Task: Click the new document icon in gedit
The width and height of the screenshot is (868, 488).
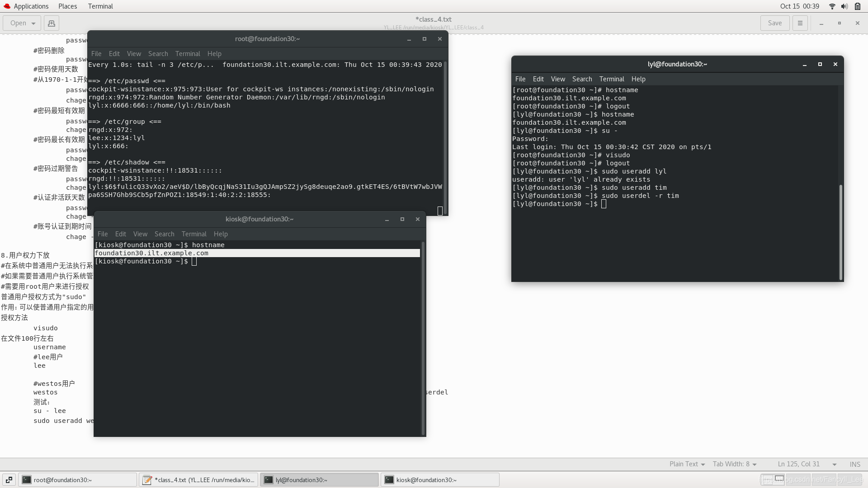Action: (52, 23)
